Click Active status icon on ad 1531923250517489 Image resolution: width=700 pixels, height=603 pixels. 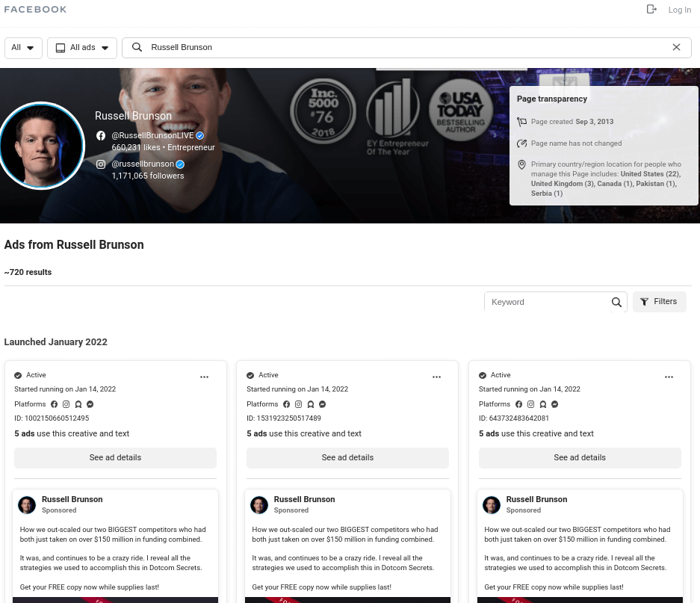click(x=250, y=375)
